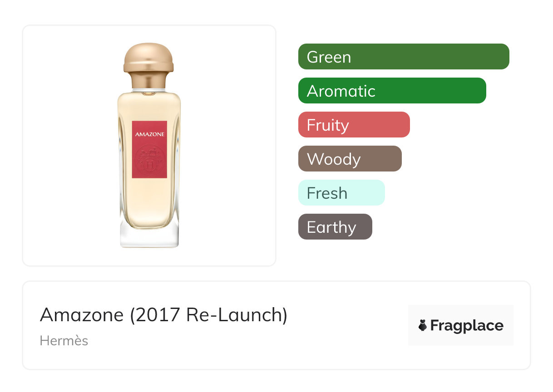Pick the Woody accord bar
The height and width of the screenshot is (392, 553).
pos(350,159)
